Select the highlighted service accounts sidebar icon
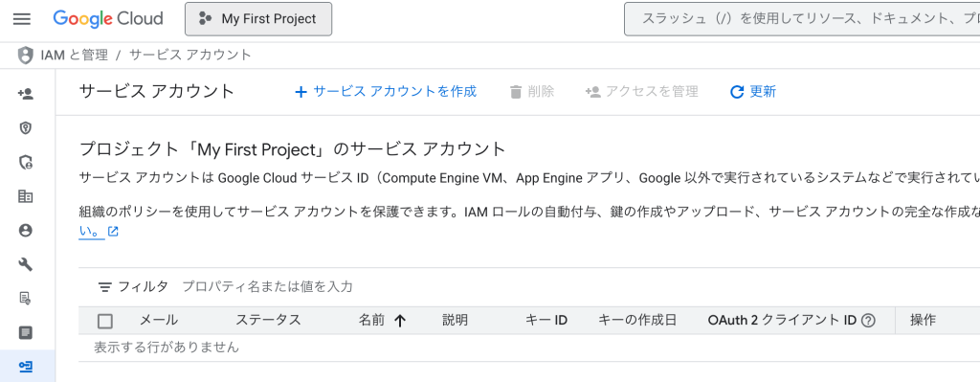Viewport: 980px width, 382px height. tap(26, 367)
